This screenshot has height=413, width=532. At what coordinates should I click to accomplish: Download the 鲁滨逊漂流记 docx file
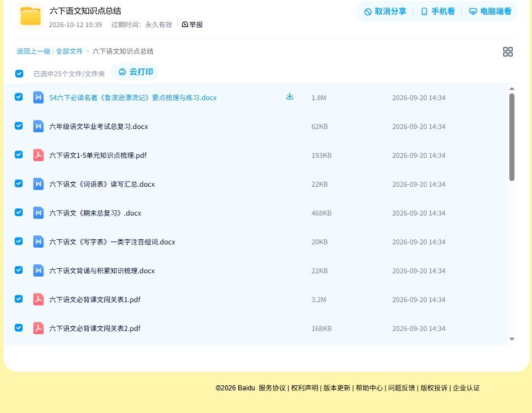[x=289, y=97]
